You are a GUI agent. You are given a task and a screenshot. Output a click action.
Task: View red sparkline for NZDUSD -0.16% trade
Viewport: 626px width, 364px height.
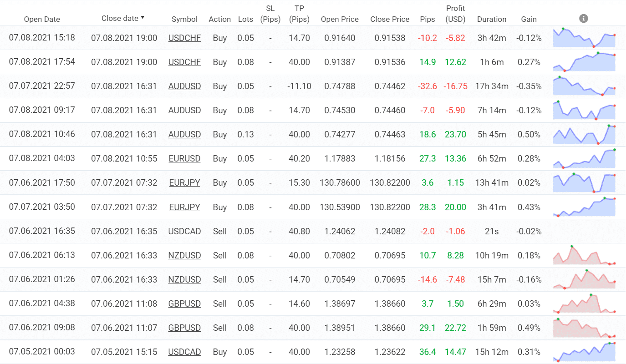click(584, 279)
